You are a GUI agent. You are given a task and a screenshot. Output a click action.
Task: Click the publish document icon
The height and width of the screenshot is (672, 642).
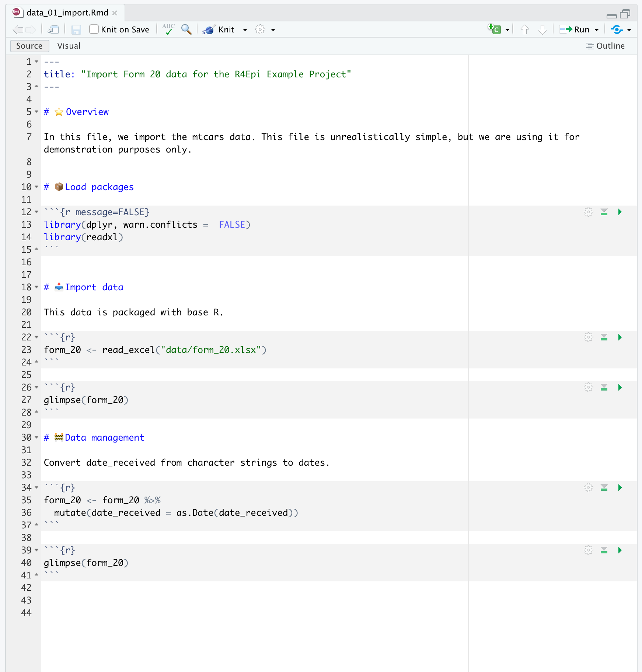[x=617, y=29]
